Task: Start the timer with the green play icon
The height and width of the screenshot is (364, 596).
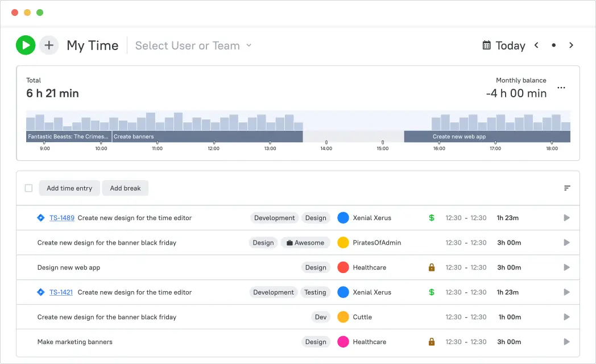Action: (x=26, y=45)
